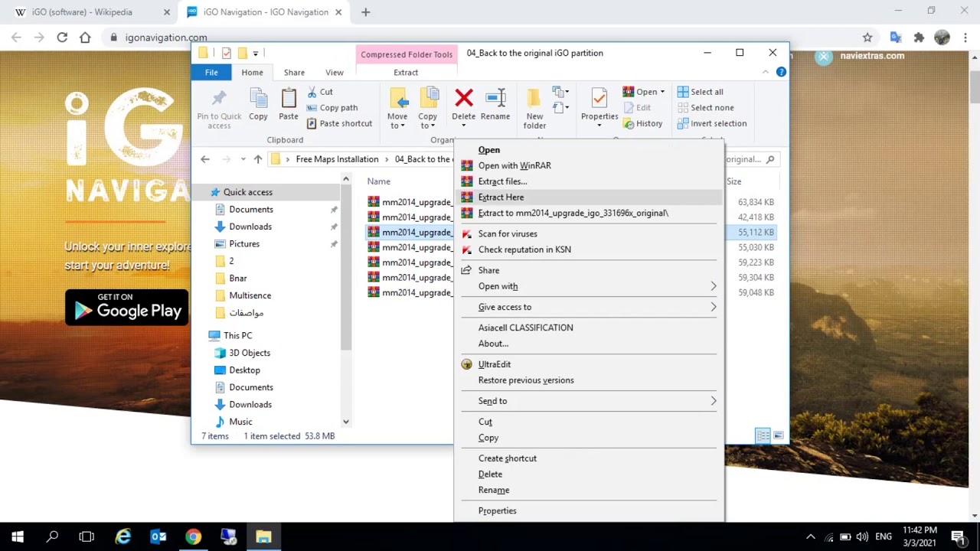The image size is (980, 551).
Task: Click the Task View icon on the taskbar
Action: [87, 536]
